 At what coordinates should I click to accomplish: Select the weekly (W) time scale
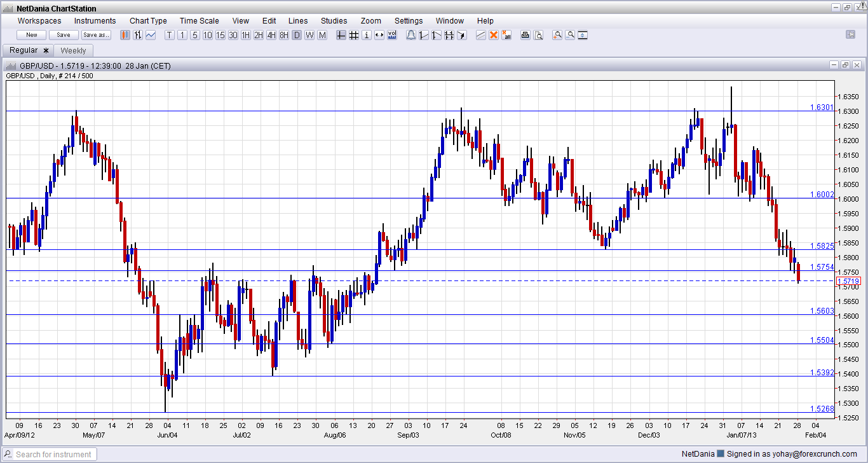tap(309, 35)
